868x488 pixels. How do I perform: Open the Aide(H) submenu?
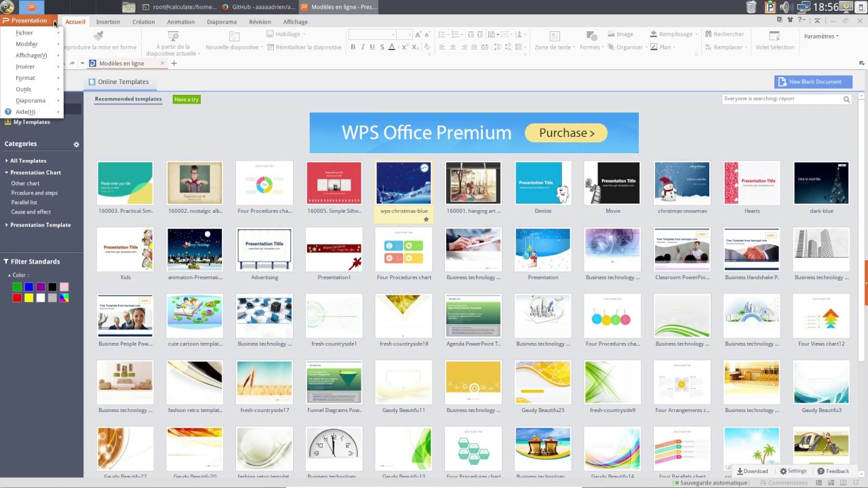[33, 111]
